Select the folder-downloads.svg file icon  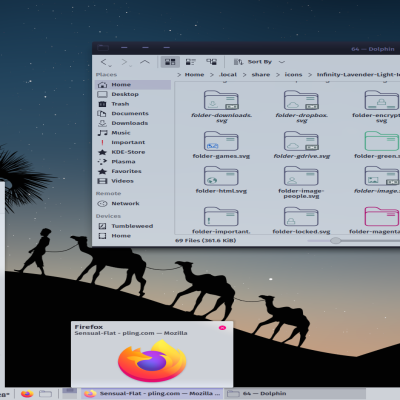221,100
